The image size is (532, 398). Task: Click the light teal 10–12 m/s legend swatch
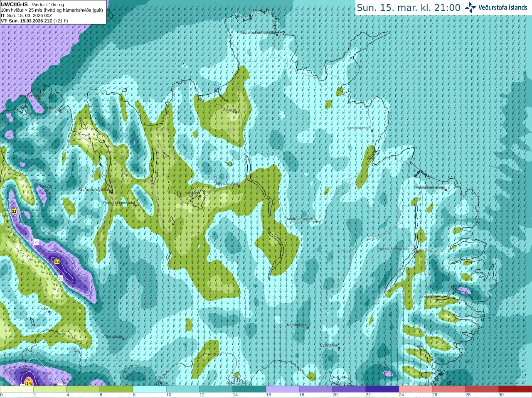(x=183, y=389)
